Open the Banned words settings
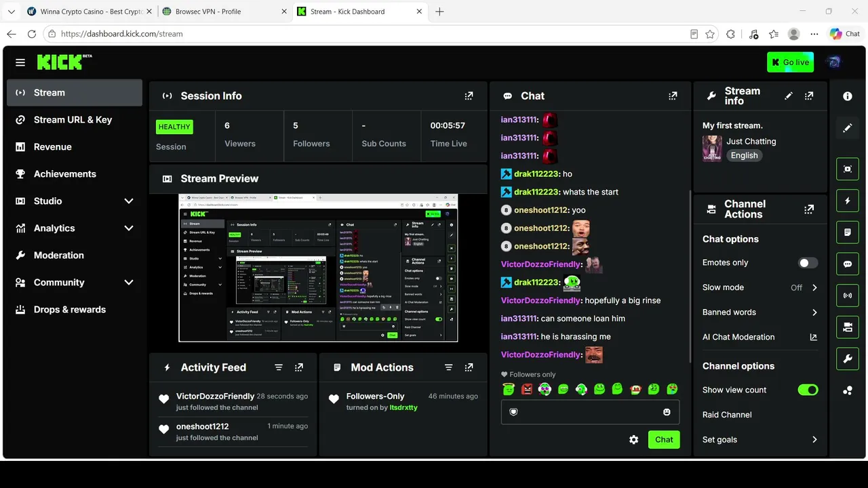 pos(760,312)
